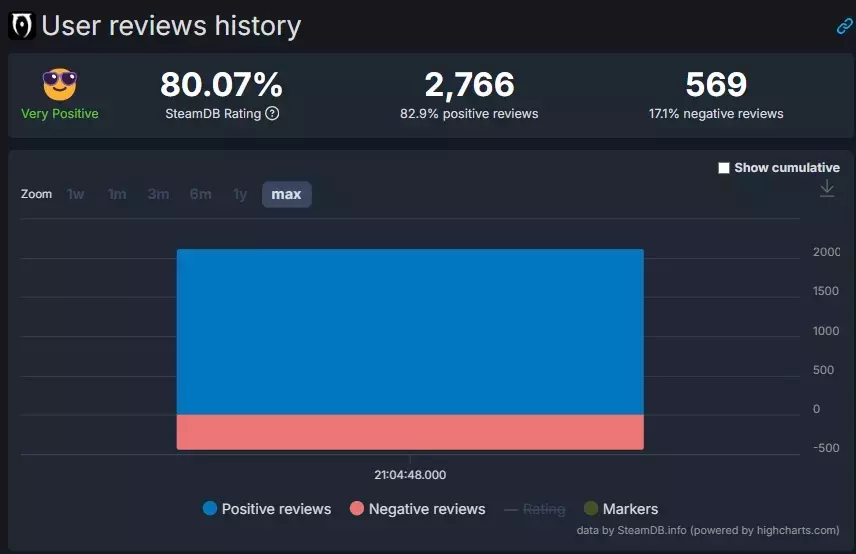Set zoom range to 3m
Viewport: 856px width, 554px height.
[x=158, y=194]
